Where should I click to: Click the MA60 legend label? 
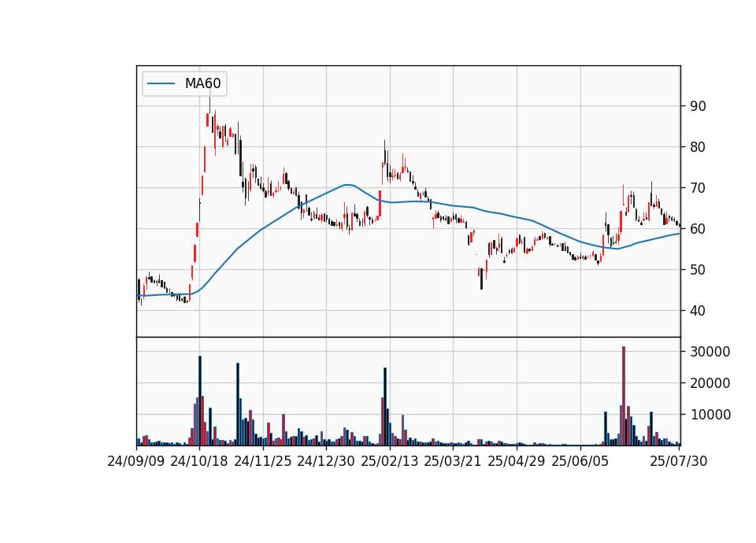click(202, 83)
